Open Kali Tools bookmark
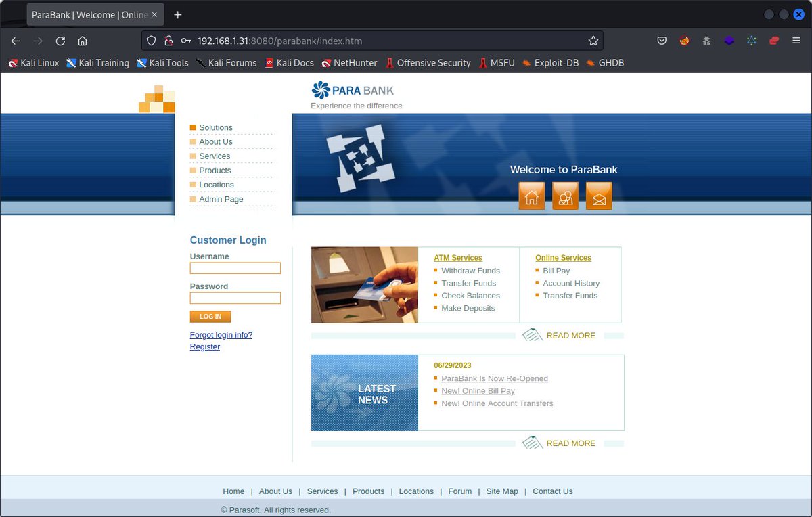Image resolution: width=812 pixels, height=517 pixels. pyautogui.click(x=162, y=63)
